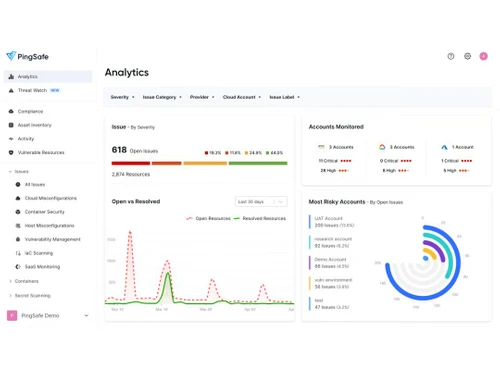
Task: Click the Azure provider icon
Action: [444, 147]
